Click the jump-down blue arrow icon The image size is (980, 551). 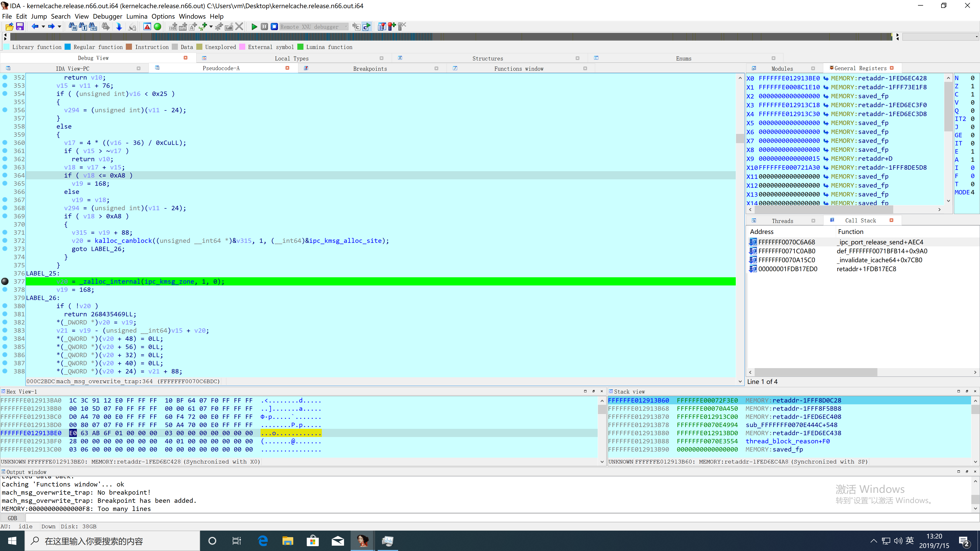coord(119,27)
